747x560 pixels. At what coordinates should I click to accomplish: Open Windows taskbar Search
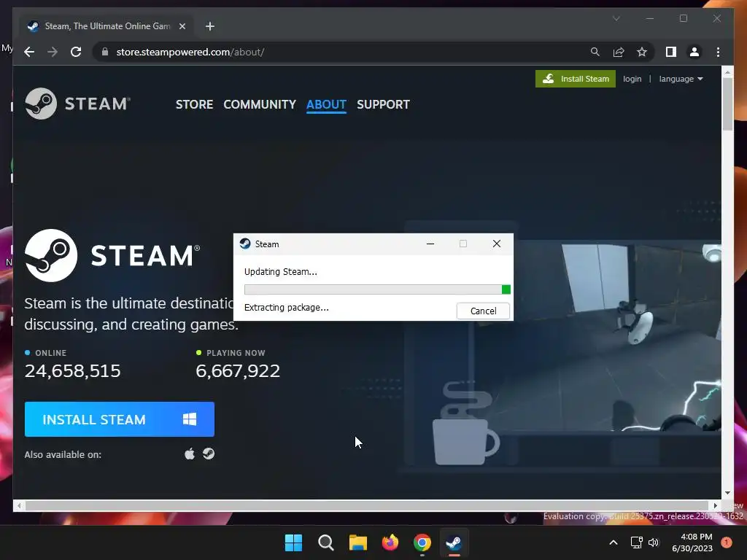pos(326,542)
